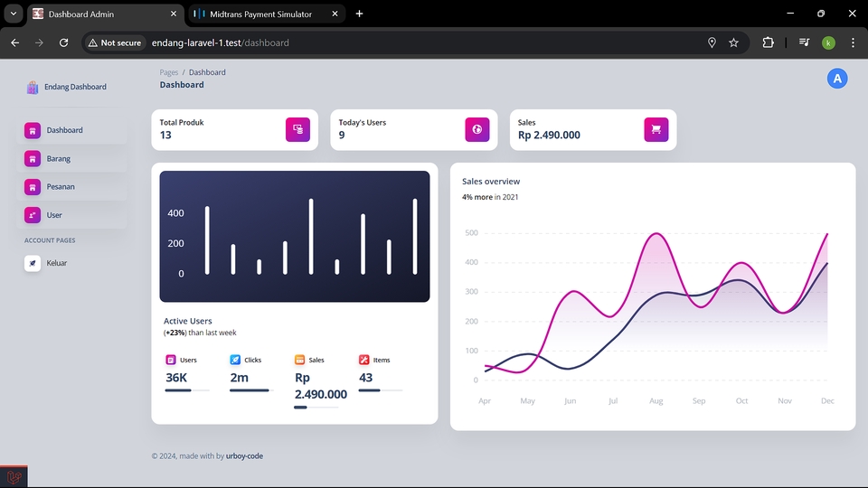Expand the tab search dropdown arrow
The height and width of the screenshot is (488, 868).
(x=14, y=14)
